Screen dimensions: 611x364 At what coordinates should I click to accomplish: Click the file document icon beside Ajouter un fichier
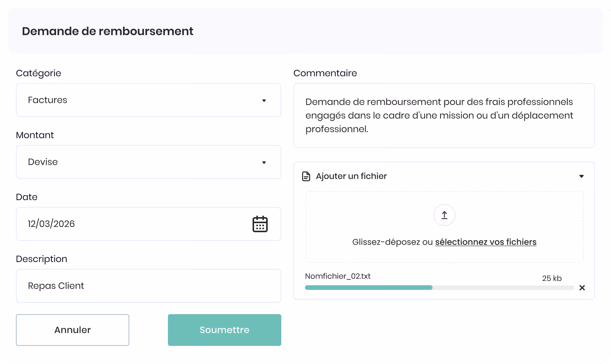pyautogui.click(x=306, y=176)
